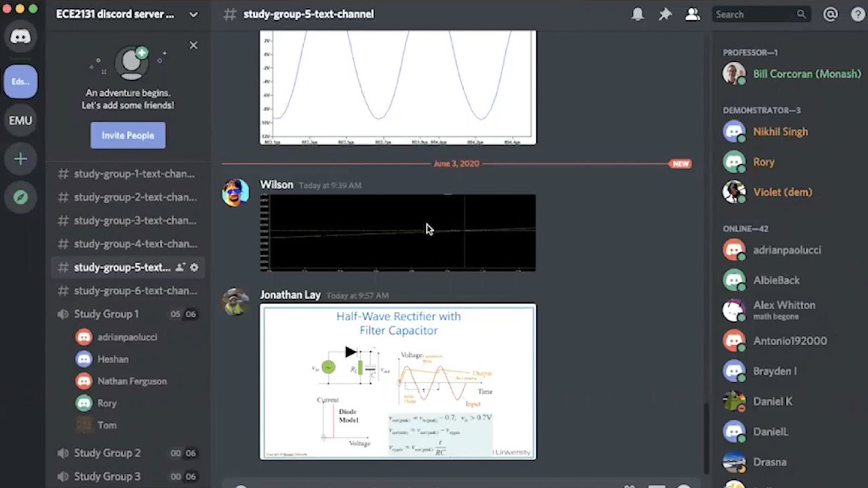Screen dimensions: 868x488
Task: Click the Study Group 2 speaker icon
Action: tap(63, 453)
